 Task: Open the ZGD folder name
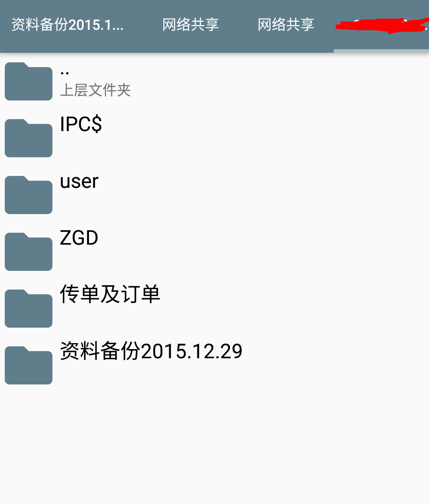pyautogui.click(x=79, y=238)
